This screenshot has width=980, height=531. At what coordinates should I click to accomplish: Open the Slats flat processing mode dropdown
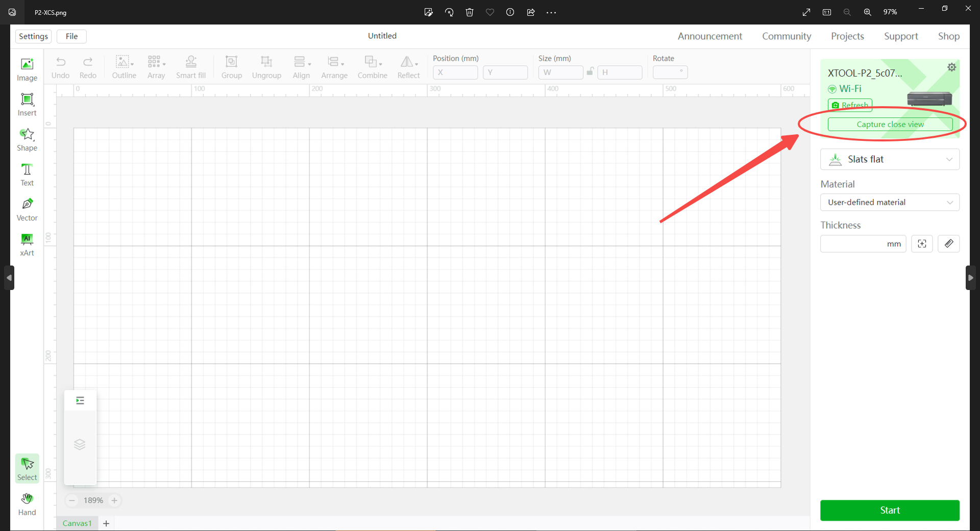coord(890,159)
